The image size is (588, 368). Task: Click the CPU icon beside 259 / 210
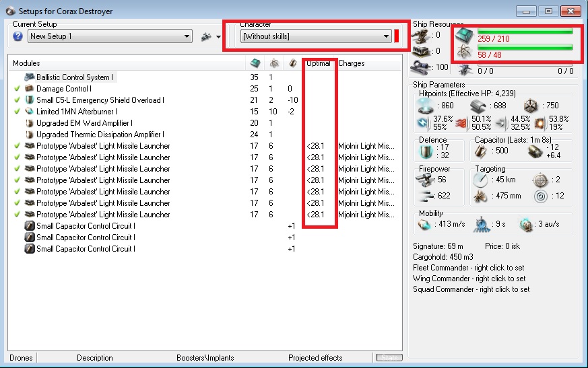pos(464,36)
